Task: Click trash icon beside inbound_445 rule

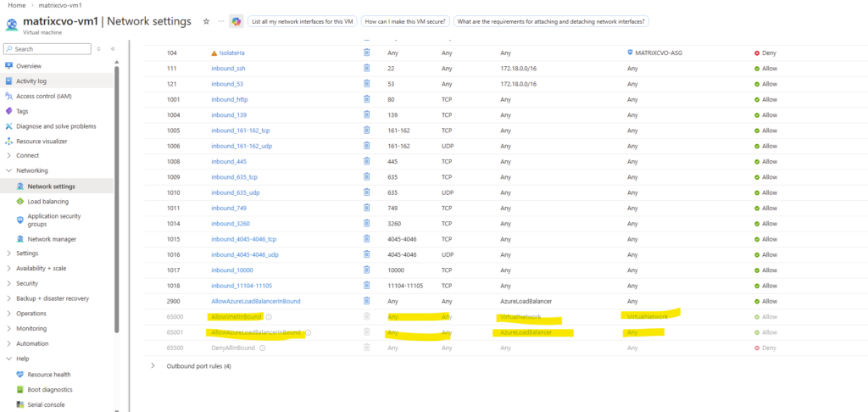Action: point(366,161)
